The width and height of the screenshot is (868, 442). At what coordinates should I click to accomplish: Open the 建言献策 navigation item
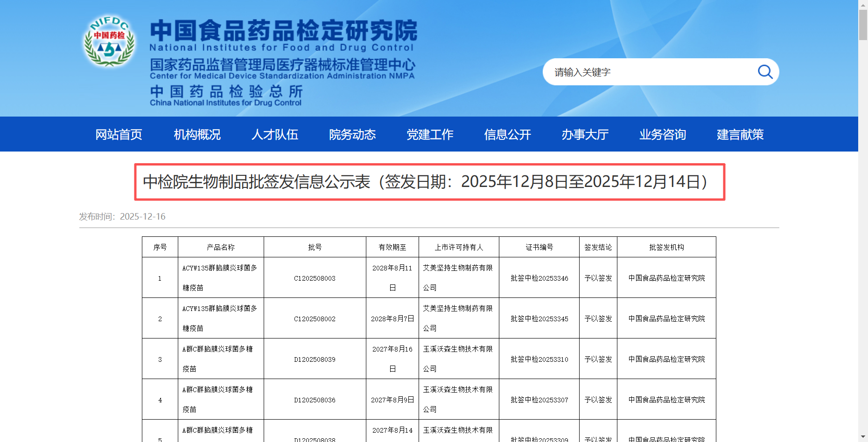[740, 134]
